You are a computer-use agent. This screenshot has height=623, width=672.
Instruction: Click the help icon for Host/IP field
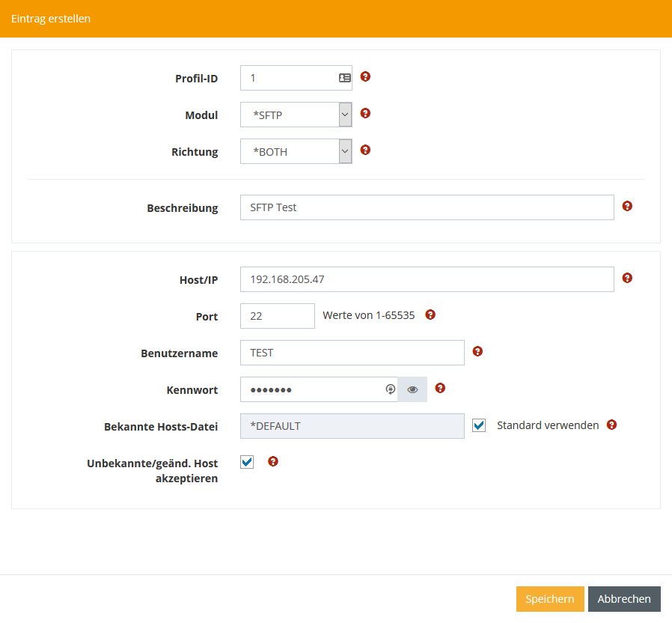click(627, 278)
